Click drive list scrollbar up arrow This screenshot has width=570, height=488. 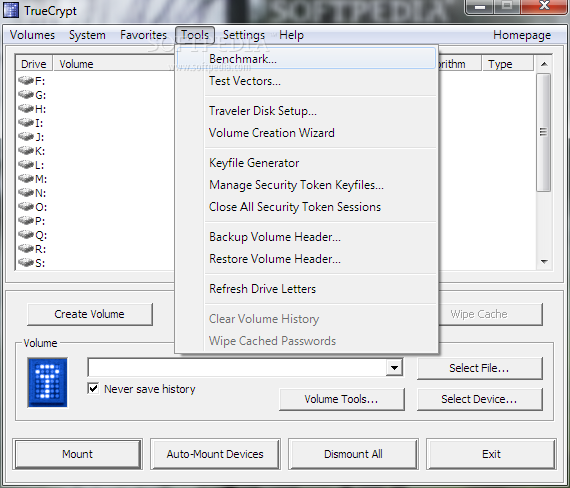[544, 64]
